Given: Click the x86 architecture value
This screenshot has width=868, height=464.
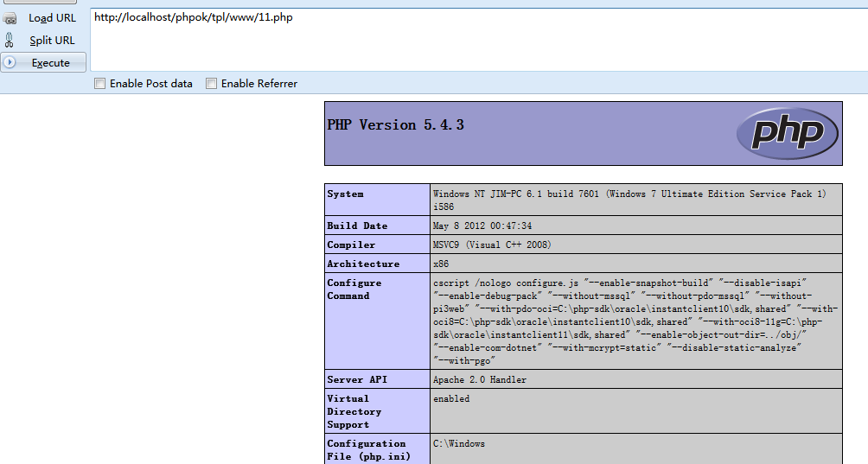Looking at the screenshot, I should pyautogui.click(x=441, y=264).
